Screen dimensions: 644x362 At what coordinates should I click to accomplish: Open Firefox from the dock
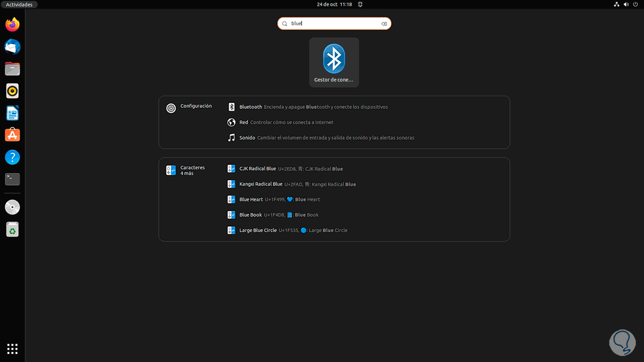pyautogui.click(x=12, y=24)
